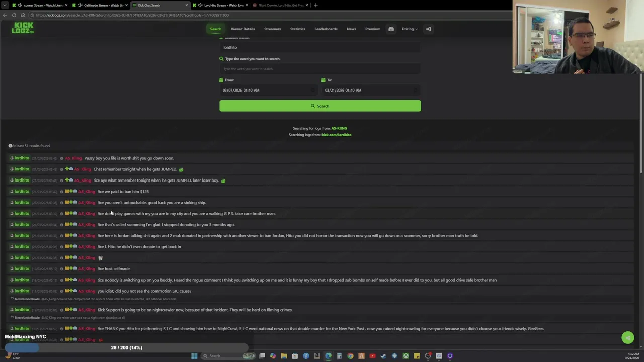
Task: Click AS_Kiing username on 'sinking ship' message
Action: (x=87, y=203)
